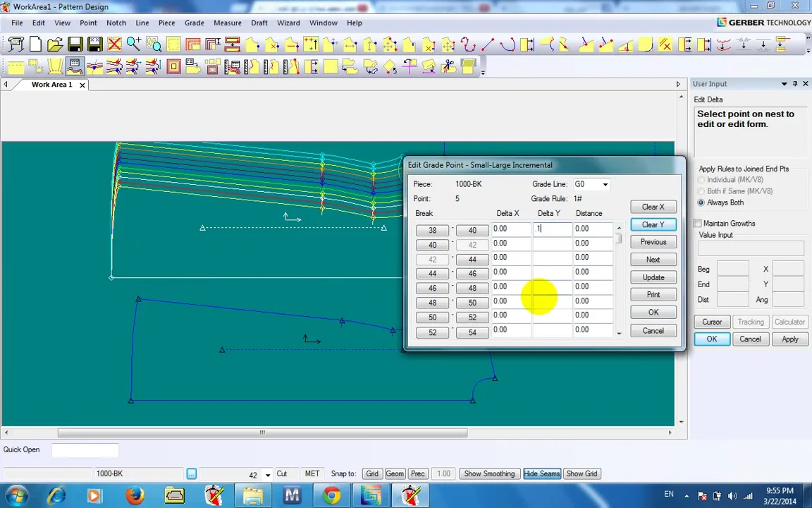Toggle the Hide Seams button
Image resolution: width=812 pixels, height=508 pixels.
[541, 473]
